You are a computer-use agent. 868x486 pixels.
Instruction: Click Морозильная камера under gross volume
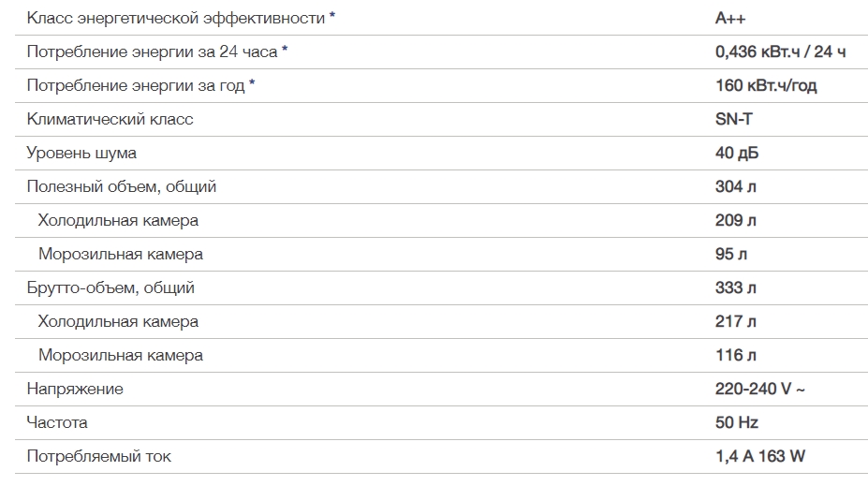121,356
